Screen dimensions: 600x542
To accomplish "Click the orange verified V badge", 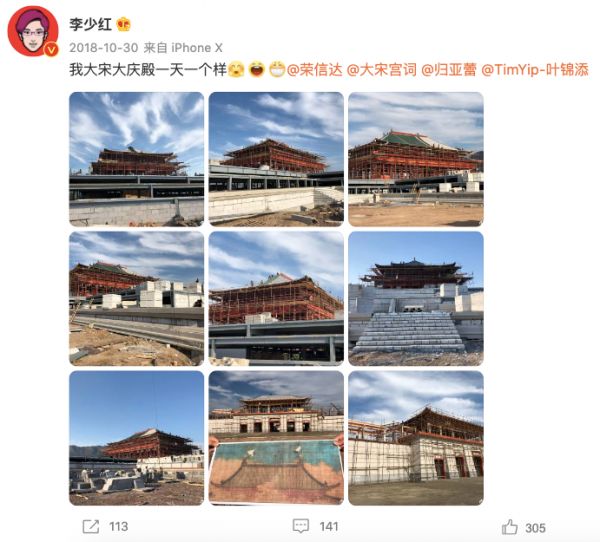I will pyautogui.click(x=52, y=50).
